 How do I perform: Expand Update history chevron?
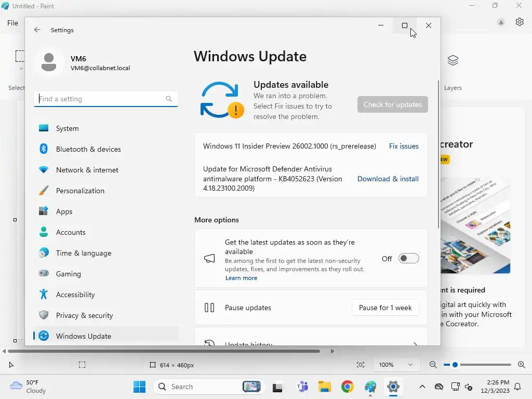[x=415, y=344]
